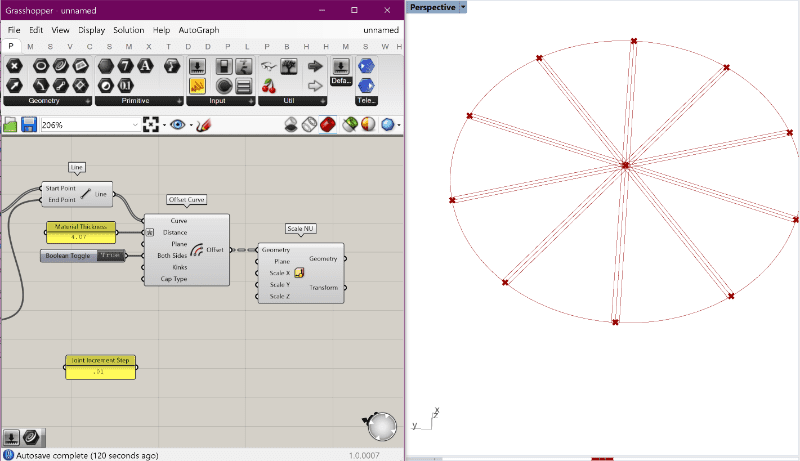
Task: Switch to wireframe preview mode
Action: click(309, 125)
